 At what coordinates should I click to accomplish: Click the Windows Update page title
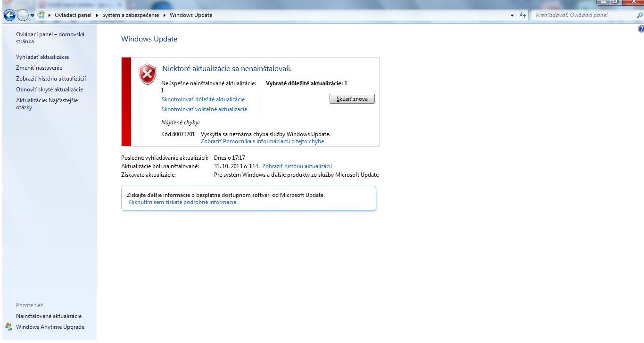[x=149, y=39]
